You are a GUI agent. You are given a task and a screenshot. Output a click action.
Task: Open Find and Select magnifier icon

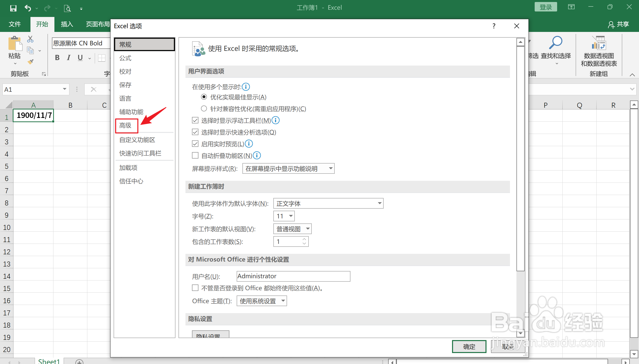click(x=555, y=43)
